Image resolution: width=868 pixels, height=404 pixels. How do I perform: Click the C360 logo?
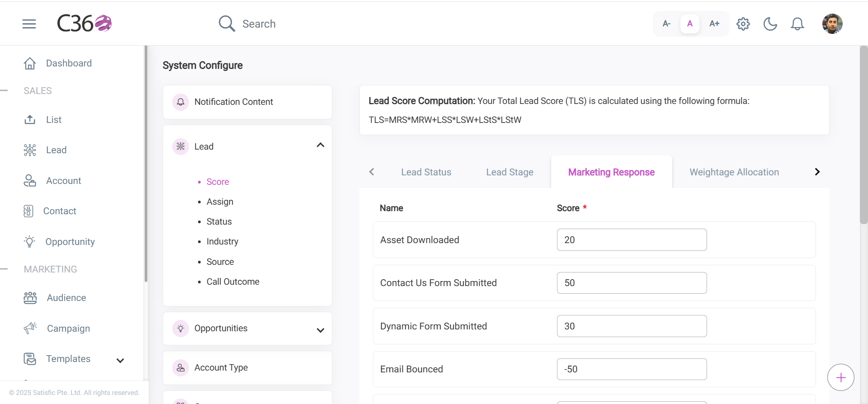pos(84,23)
